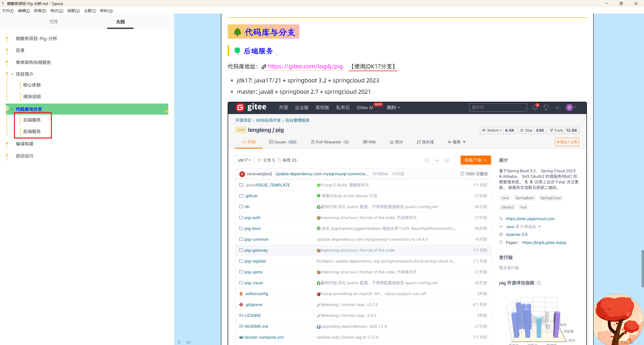Click the tree emoji in the 代码库与分支 heading
Image resolution: width=644 pixels, height=345 pixels.
(237, 32)
